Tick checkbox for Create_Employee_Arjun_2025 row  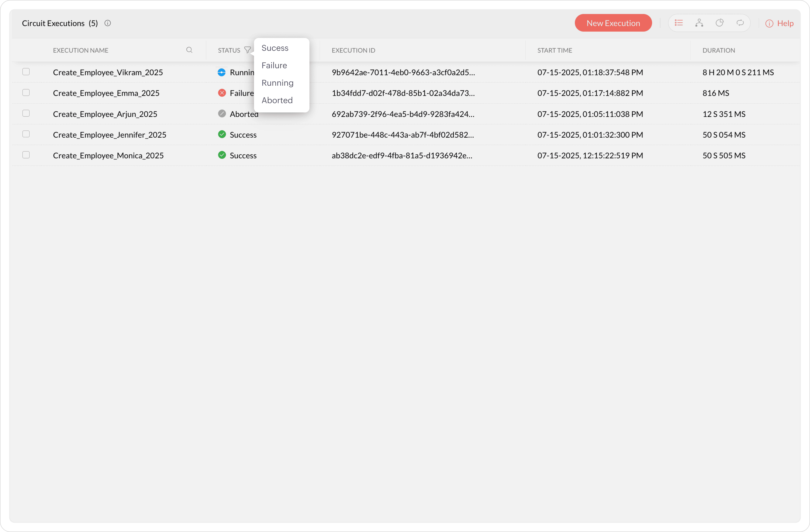pos(26,113)
